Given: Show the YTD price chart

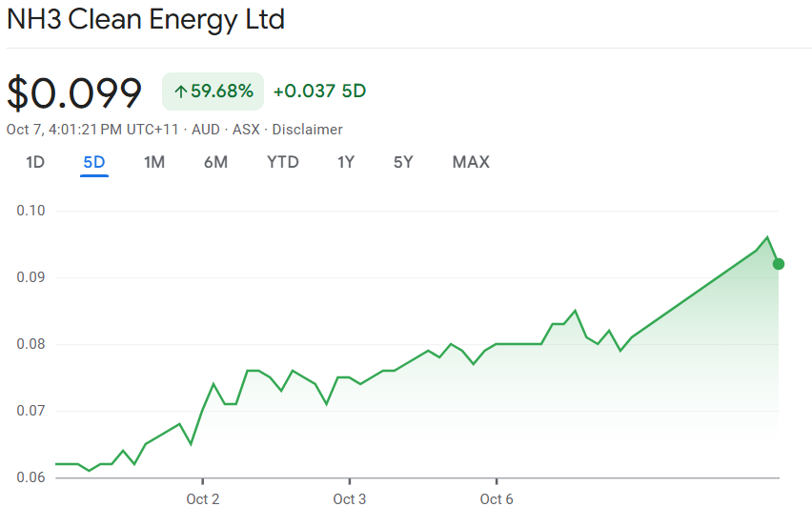Looking at the screenshot, I should click(x=283, y=162).
